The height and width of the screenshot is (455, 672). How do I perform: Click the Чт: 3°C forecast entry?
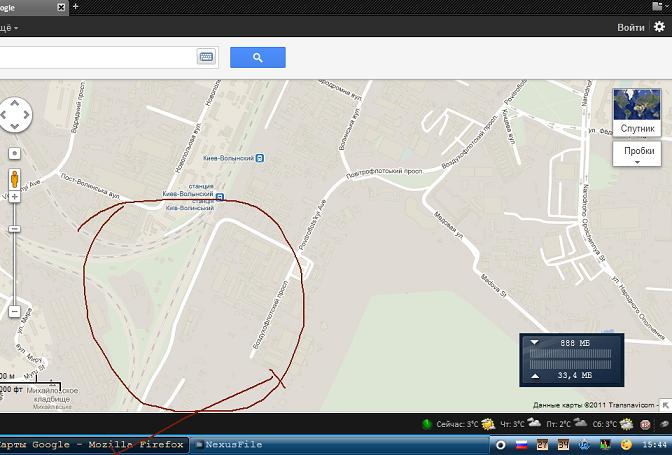pyautogui.click(x=512, y=424)
